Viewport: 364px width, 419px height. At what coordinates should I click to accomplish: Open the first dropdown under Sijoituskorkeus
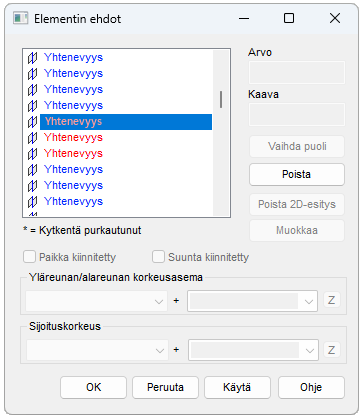[97, 350]
